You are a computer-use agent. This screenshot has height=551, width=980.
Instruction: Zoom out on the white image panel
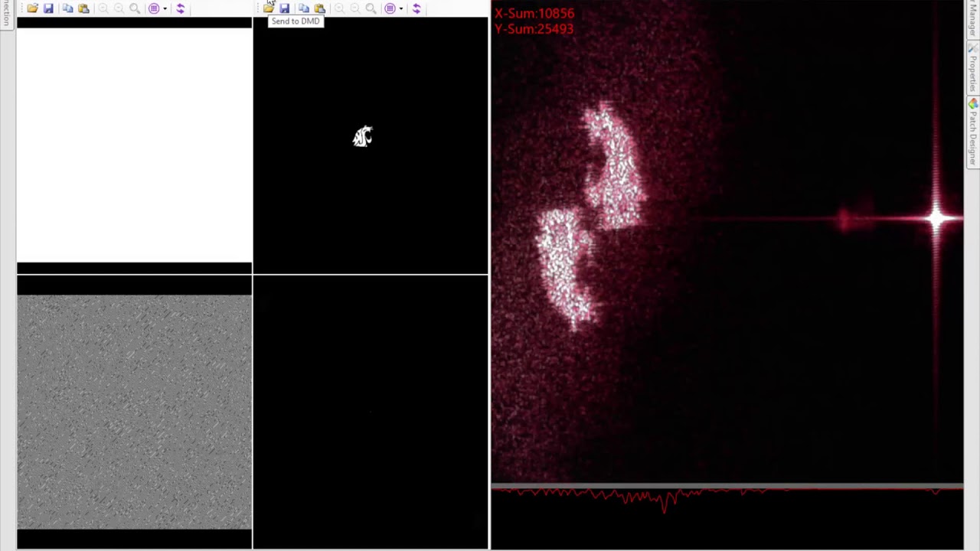119,8
